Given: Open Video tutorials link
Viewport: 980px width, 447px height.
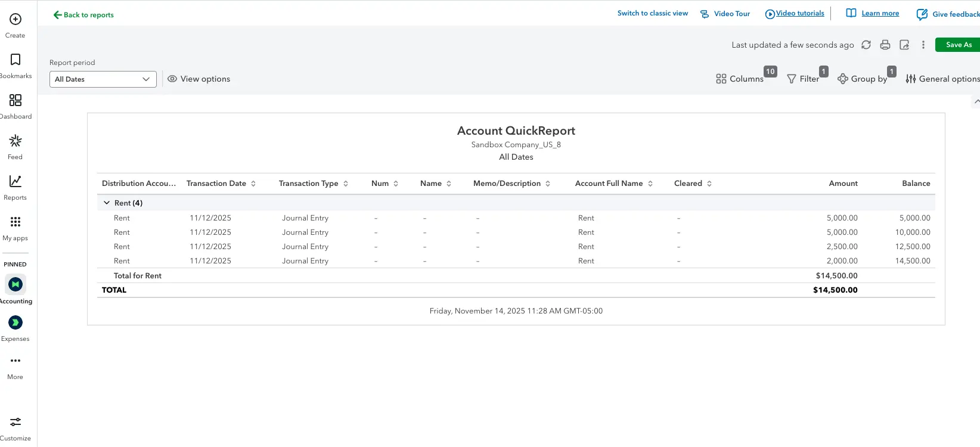Looking at the screenshot, I should click(795, 14).
